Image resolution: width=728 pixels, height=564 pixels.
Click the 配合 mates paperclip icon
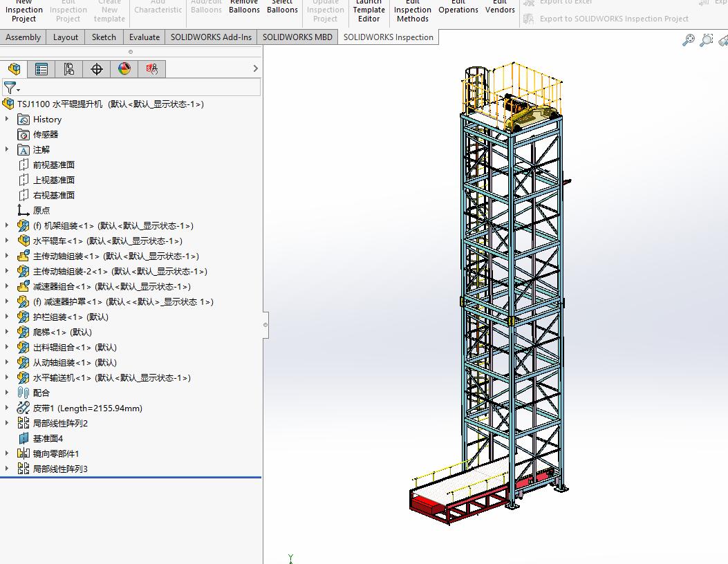(x=24, y=393)
